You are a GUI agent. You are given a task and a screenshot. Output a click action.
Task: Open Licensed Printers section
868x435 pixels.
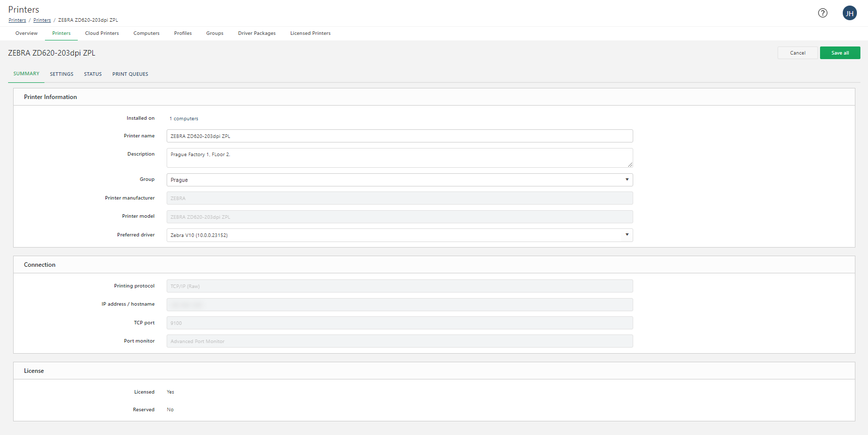pos(310,33)
